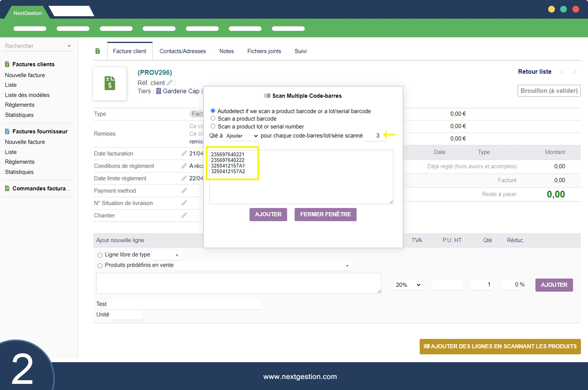The width and height of the screenshot is (588, 390).
Task: Open the 'Ajouter' quantity mode dropdown
Action: 242,136
